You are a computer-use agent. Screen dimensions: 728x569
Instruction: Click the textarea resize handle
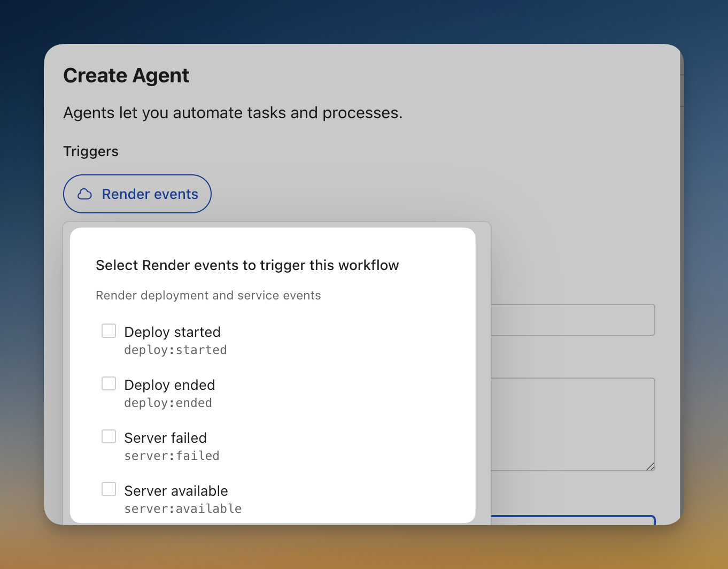(x=651, y=466)
